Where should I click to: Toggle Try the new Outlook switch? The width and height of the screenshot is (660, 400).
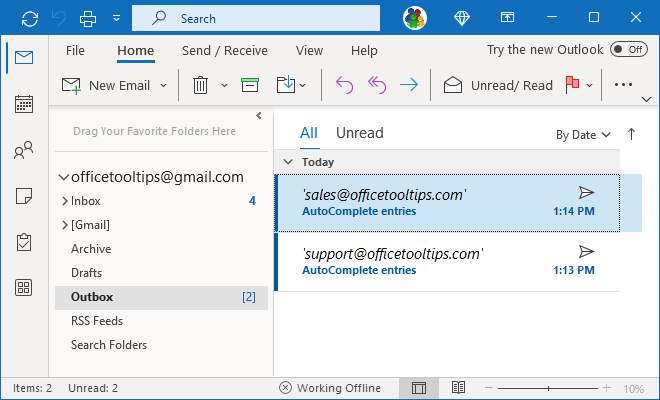629,50
